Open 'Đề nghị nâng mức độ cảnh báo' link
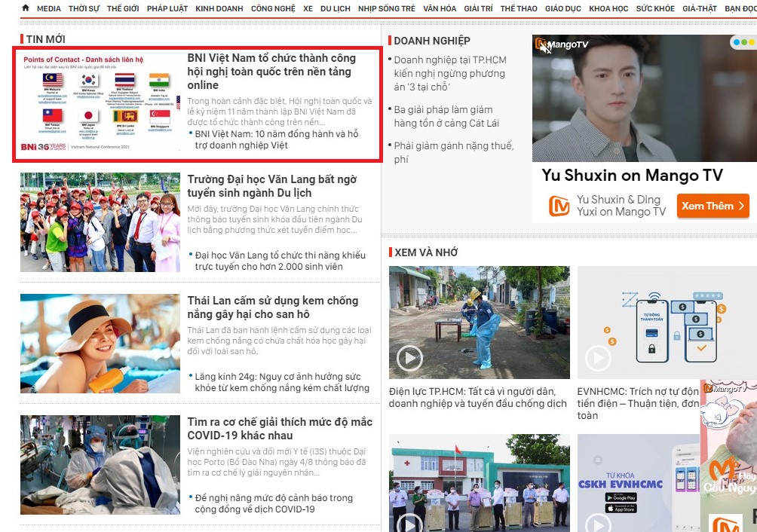Viewport: 757px width, 532px height. point(274,503)
